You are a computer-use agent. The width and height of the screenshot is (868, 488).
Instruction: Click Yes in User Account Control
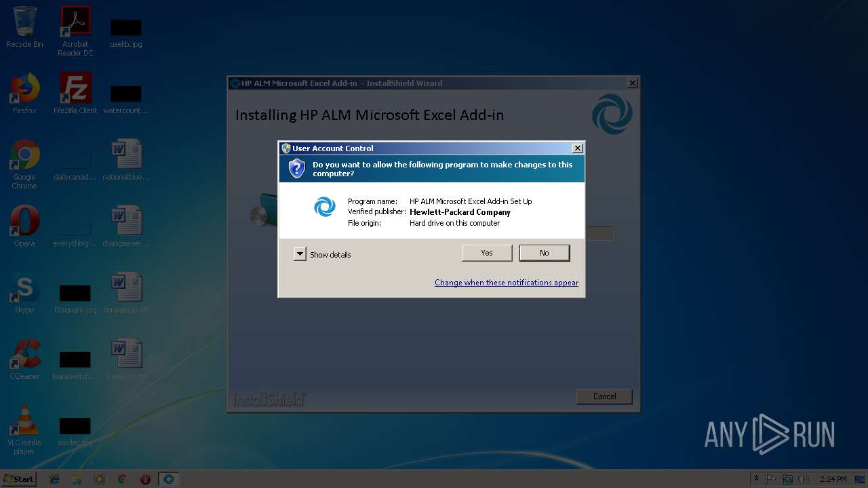(487, 253)
